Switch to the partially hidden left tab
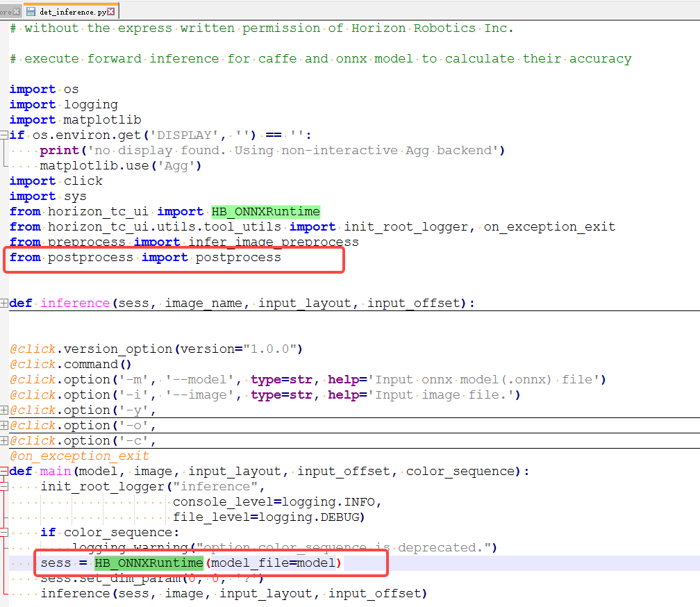This screenshot has width=700, height=607. click(x=6, y=12)
